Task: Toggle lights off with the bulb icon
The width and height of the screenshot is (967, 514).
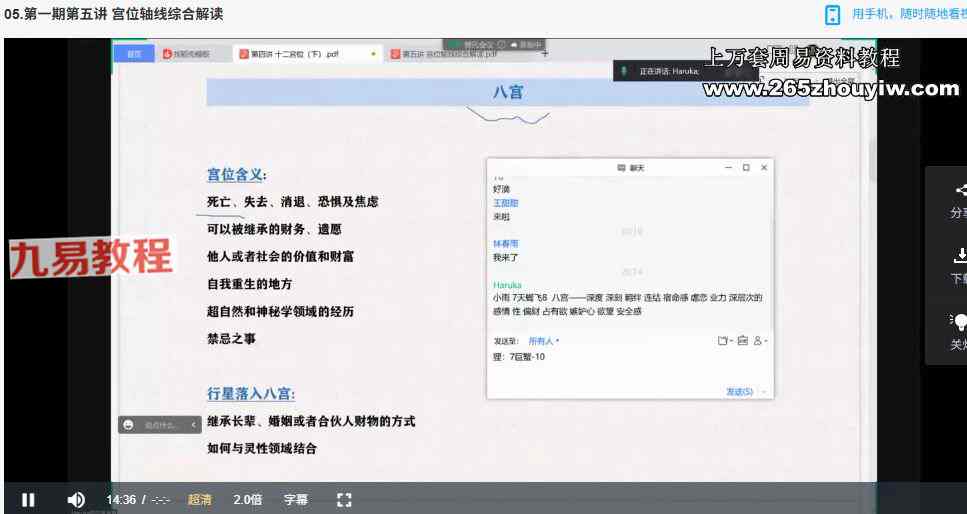Action: point(960,321)
